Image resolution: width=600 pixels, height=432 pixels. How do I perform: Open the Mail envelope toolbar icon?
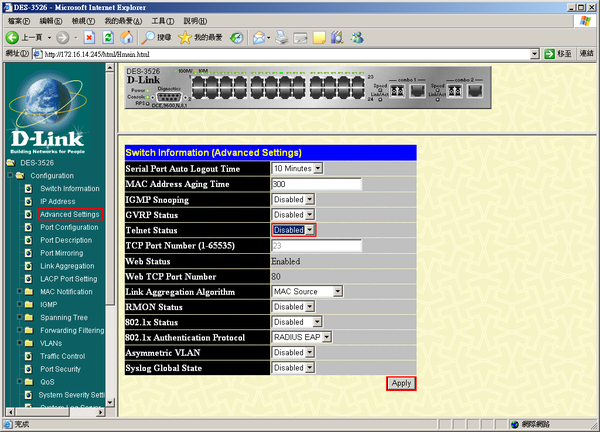(259, 37)
